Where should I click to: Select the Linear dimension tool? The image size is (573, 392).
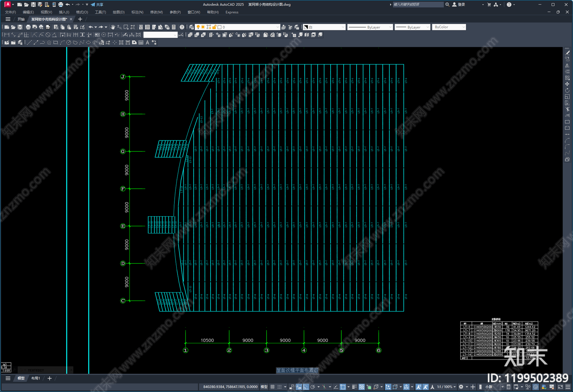tap(6, 35)
